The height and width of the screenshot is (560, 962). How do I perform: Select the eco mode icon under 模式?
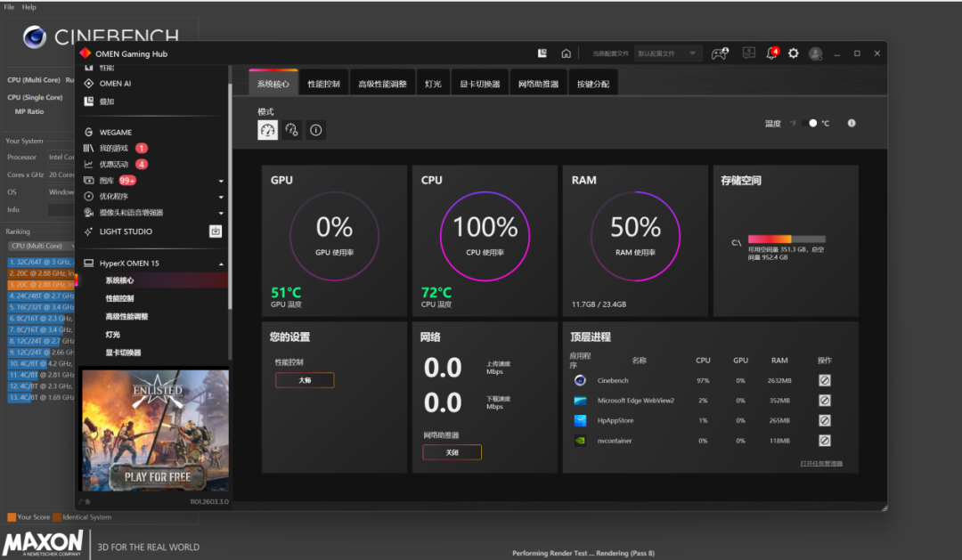click(x=291, y=130)
